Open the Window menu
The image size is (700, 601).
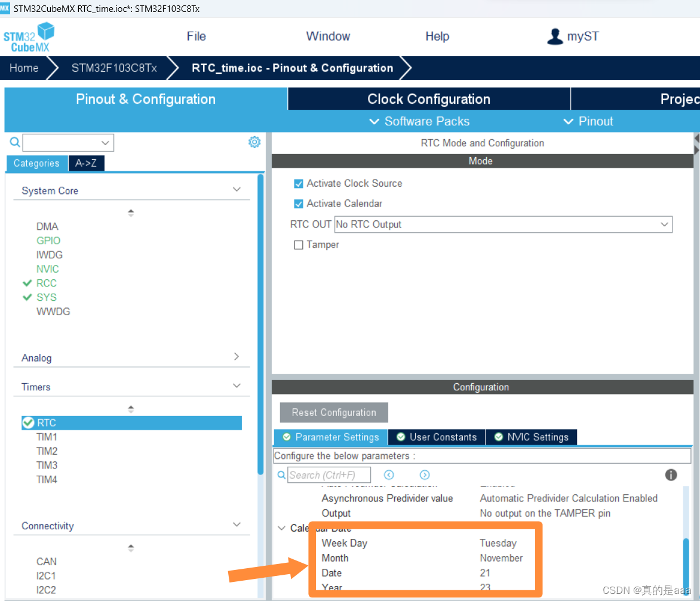click(328, 36)
